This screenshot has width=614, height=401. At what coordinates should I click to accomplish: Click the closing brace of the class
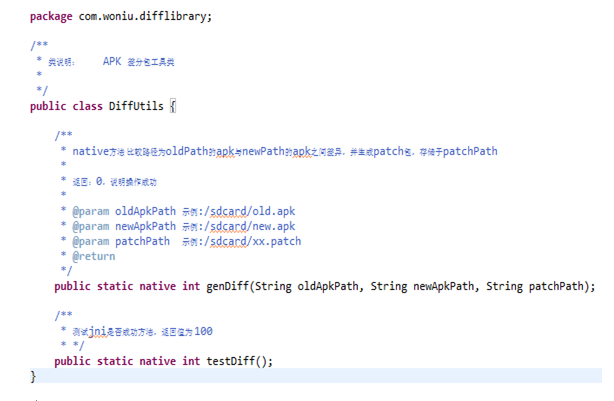click(x=33, y=376)
